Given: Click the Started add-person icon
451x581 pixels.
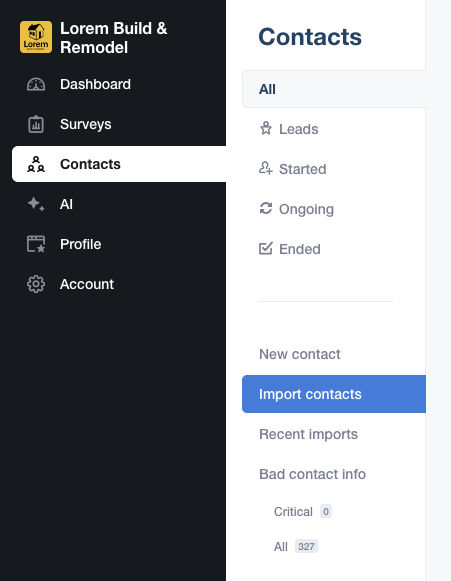Looking at the screenshot, I should tap(266, 169).
